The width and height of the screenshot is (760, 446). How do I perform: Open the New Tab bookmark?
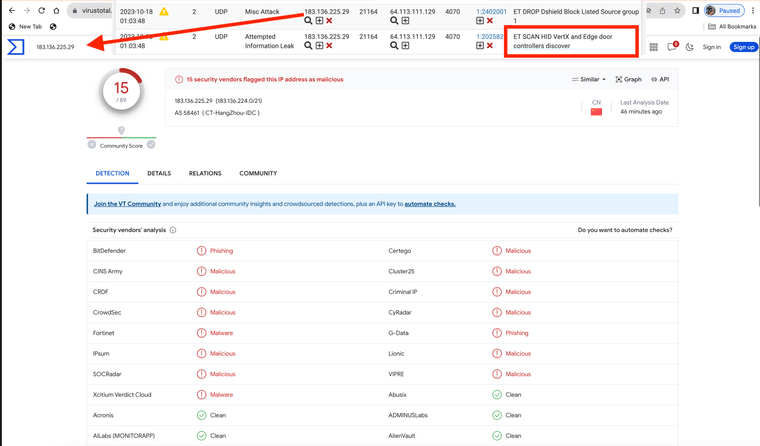[x=25, y=27]
